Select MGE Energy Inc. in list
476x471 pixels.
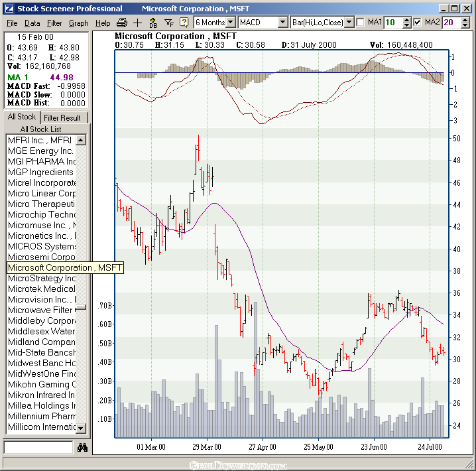(x=41, y=151)
